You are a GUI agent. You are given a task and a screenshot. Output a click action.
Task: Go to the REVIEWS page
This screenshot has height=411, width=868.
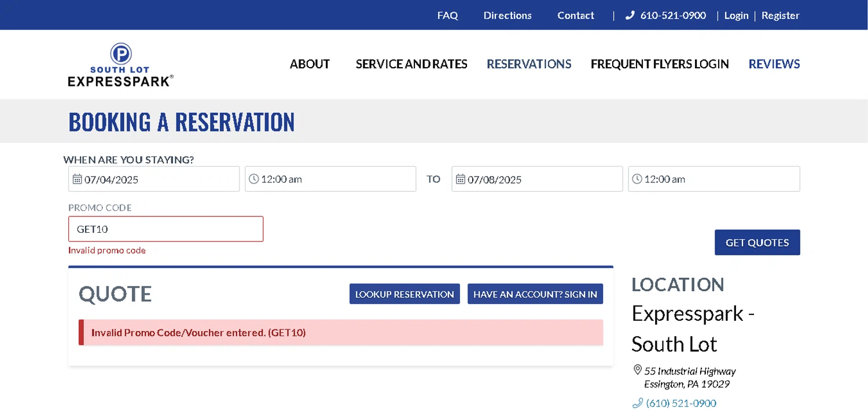pyautogui.click(x=774, y=64)
